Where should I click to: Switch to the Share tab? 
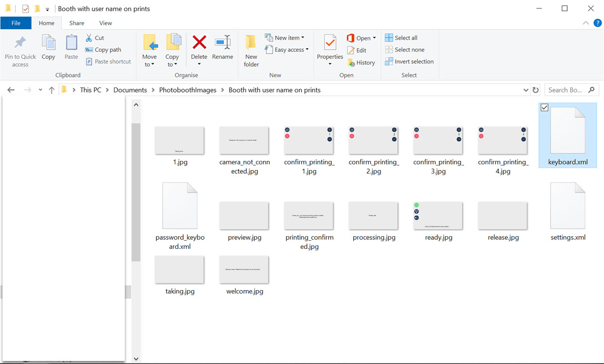[77, 23]
